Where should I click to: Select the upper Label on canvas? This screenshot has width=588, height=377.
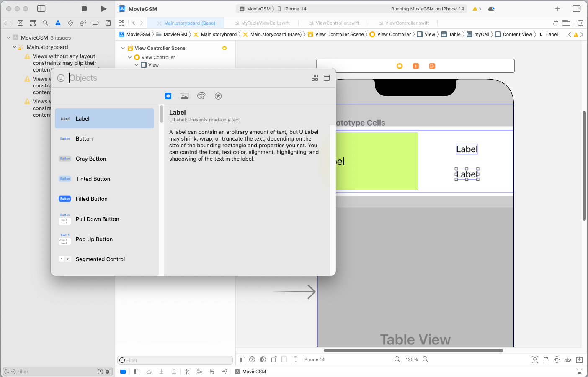(x=467, y=149)
